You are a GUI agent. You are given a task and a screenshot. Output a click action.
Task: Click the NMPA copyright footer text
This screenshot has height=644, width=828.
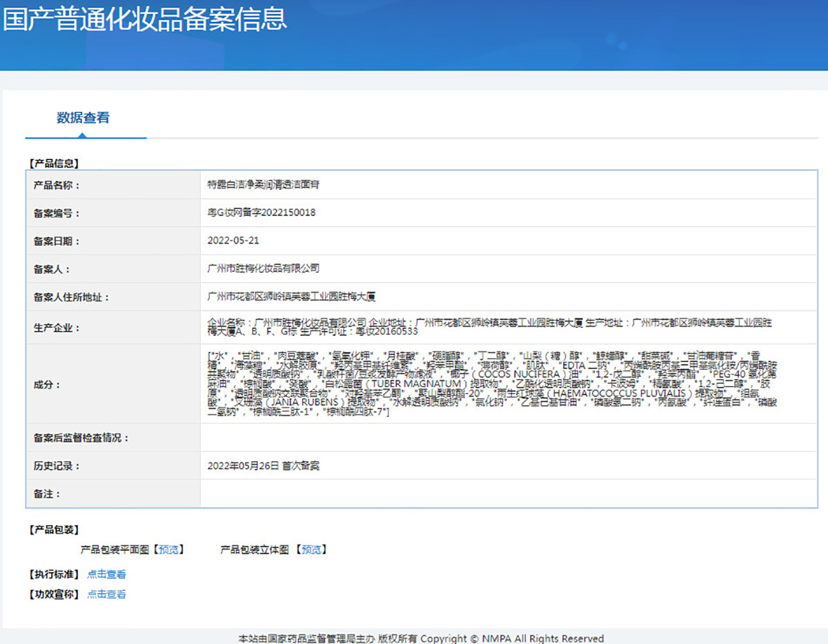tap(421, 638)
